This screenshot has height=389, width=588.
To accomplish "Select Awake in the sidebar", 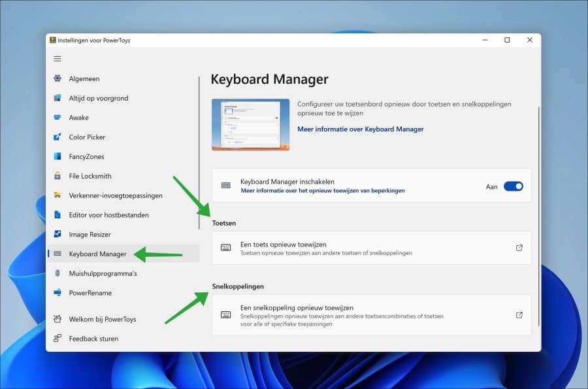I will 123,118.
